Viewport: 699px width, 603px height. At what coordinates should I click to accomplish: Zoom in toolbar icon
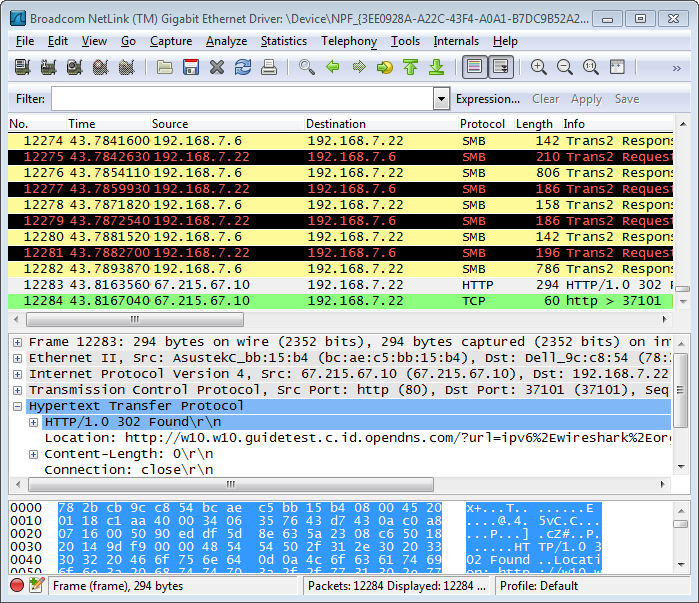[539, 67]
